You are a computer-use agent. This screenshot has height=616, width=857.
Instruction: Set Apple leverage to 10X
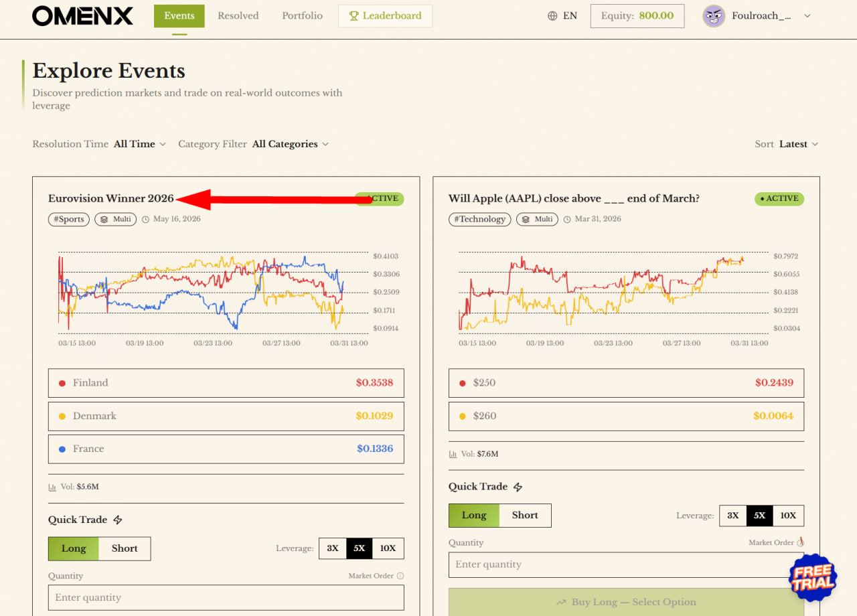click(788, 516)
